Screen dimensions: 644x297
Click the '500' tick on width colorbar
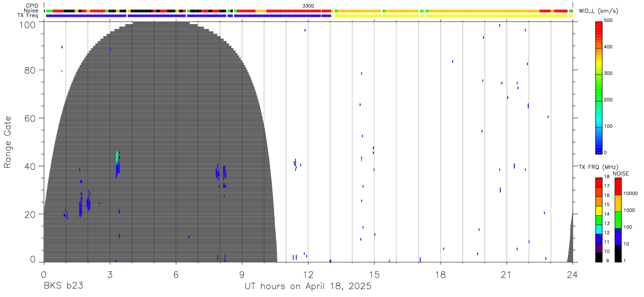click(x=609, y=21)
